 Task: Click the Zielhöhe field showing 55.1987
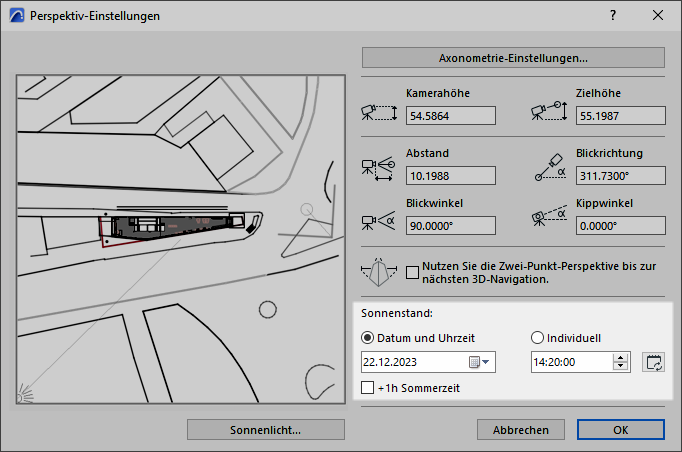[621, 116]
